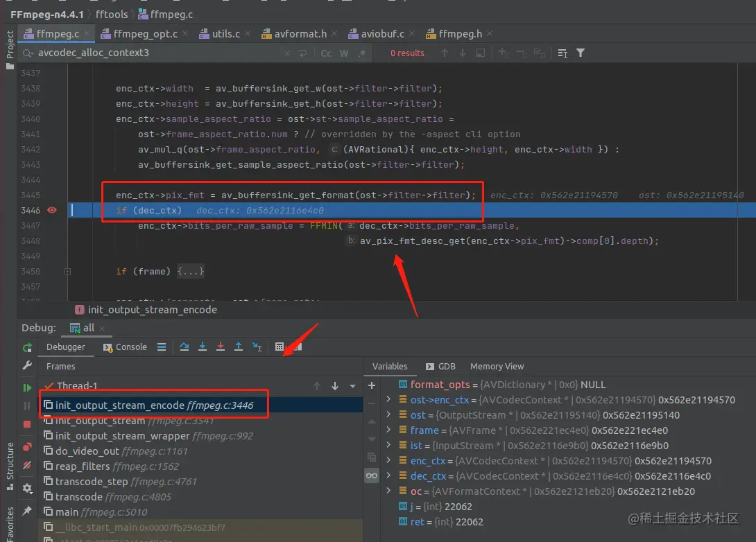Expand ist variable node
756x542 pixels.
tap(388, 445)
